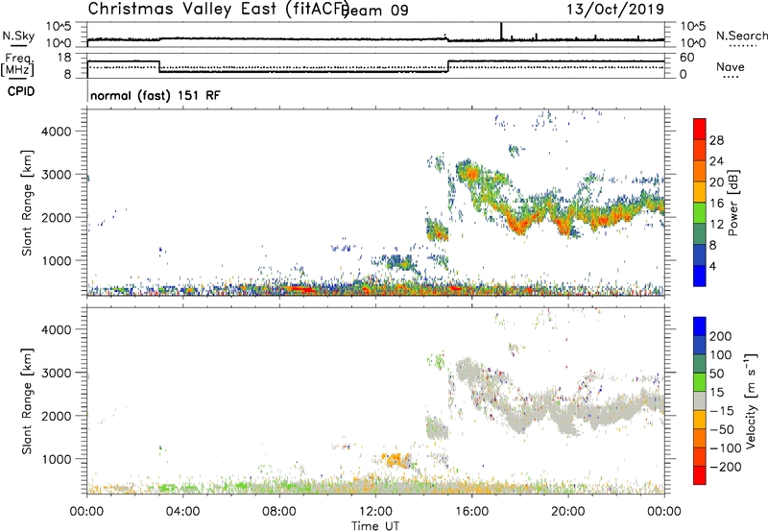Click the red segment of the Power colorbar
Image resolution: width=768 pixels, height=532 pixels.
(700, 129)
